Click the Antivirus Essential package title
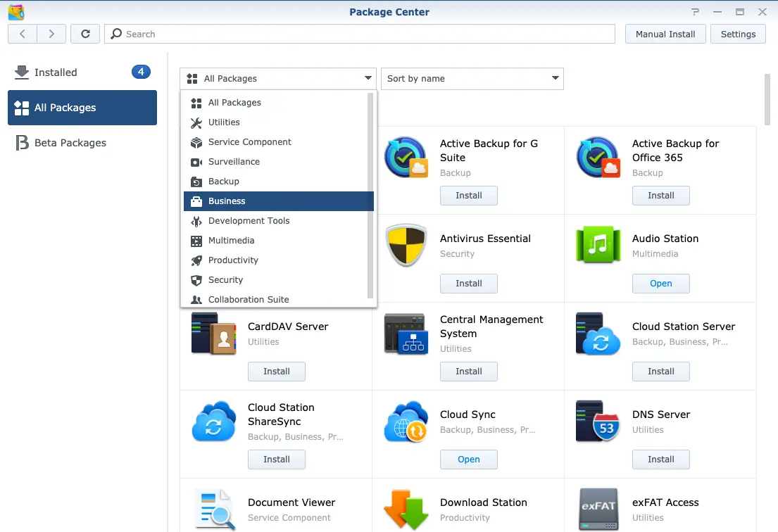The height and width of the screenshot is (532, 778). click(x=485, y=239)
